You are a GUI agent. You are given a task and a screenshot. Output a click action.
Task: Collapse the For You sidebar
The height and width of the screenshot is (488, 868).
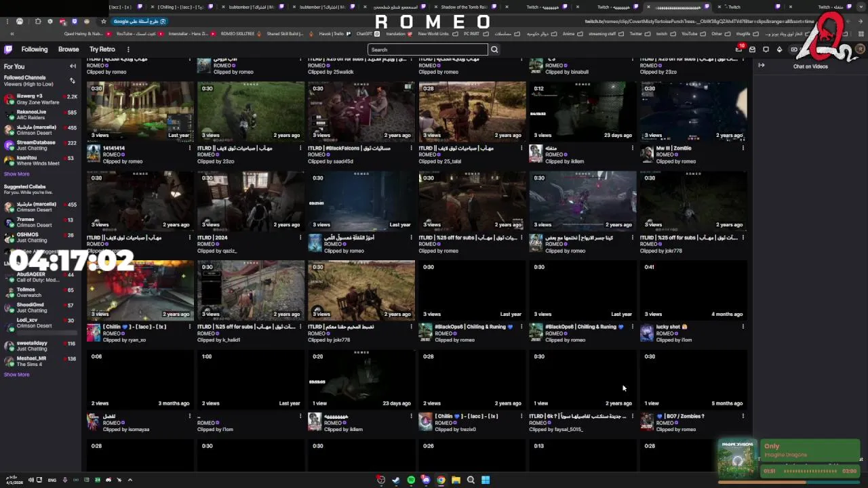tap(73, 66)
